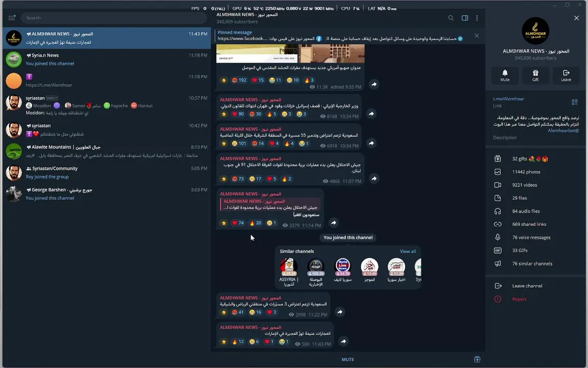588x368 pixels.
Task: Add the heart 90 reaction
Action: point(238,114)
